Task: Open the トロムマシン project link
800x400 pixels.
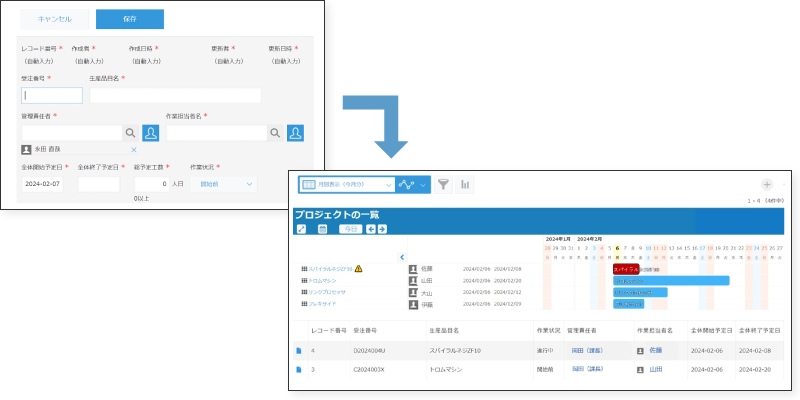Action: 322,281
